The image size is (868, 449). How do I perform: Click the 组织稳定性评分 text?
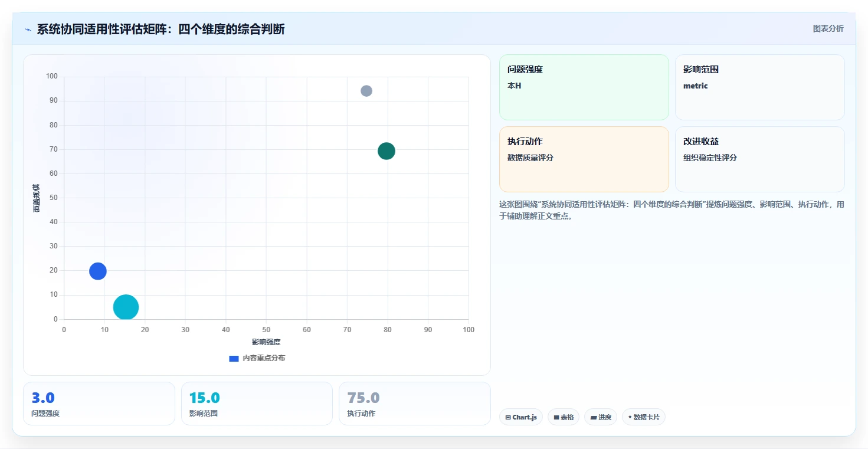click(x=710, y=158)
